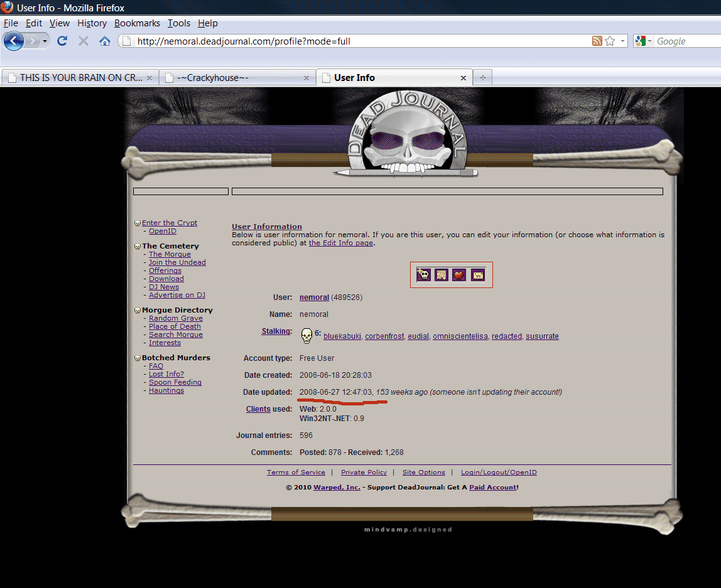
Task: Open The Morgue link
Action: 170,254
